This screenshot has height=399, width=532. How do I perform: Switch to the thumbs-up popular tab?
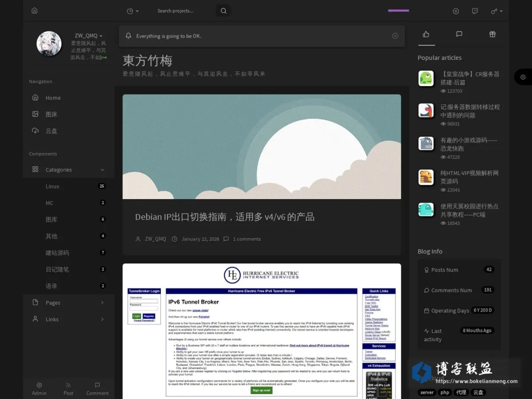click(x=426, y=34)
